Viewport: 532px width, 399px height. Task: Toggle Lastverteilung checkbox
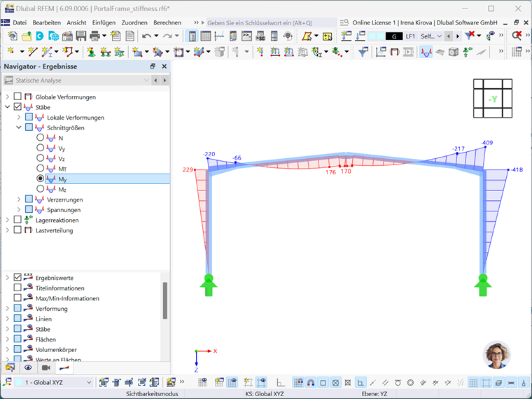(x=17, y=230)
